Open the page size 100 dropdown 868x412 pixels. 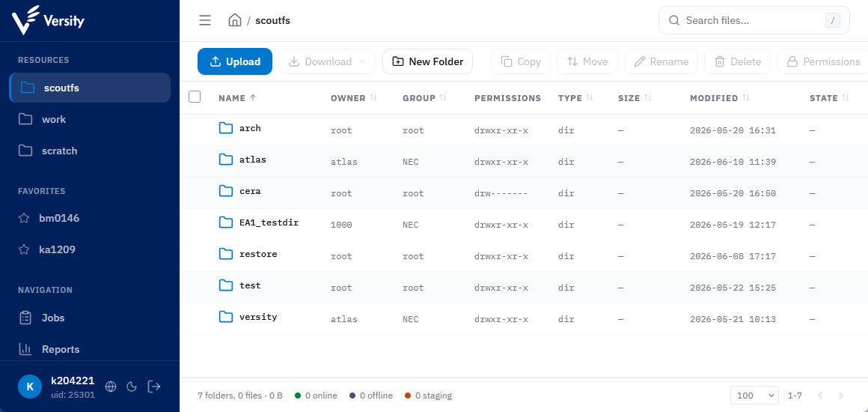pos(754,396)
